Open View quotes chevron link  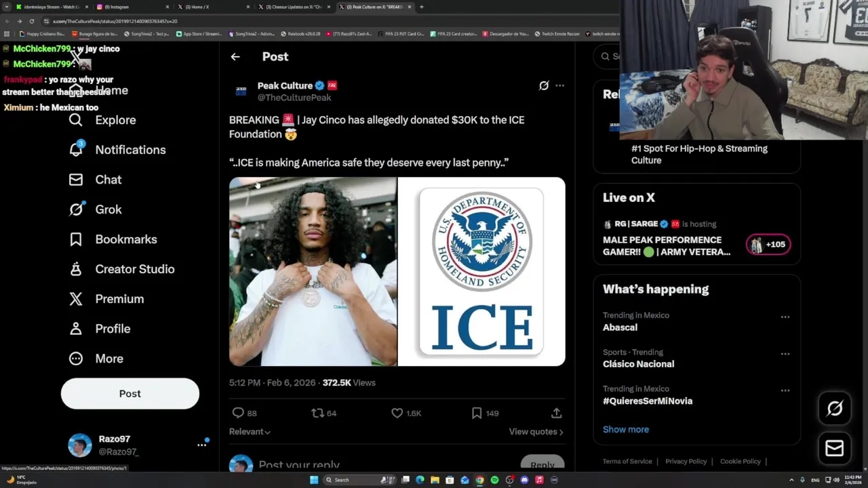click(x=536, y=432)
